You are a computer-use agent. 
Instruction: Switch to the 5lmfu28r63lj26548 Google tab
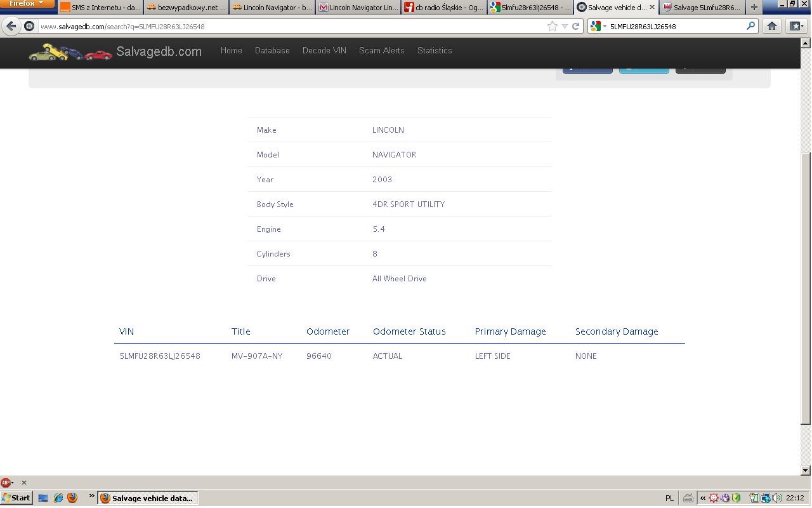[530, 8]
